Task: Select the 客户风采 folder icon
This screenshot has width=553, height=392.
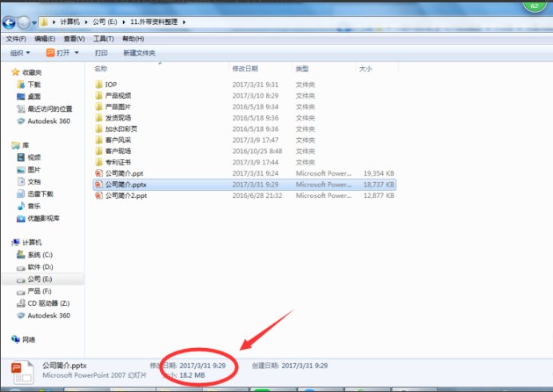Action: 99,140
